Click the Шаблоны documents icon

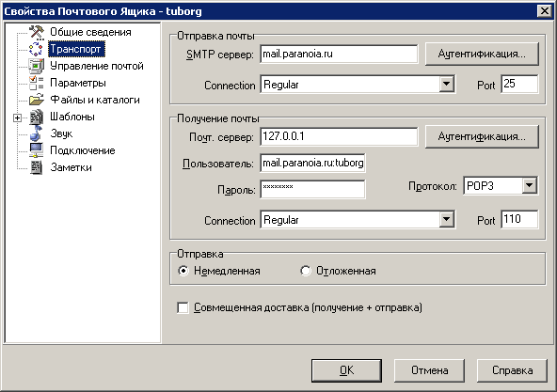[37, 118]
